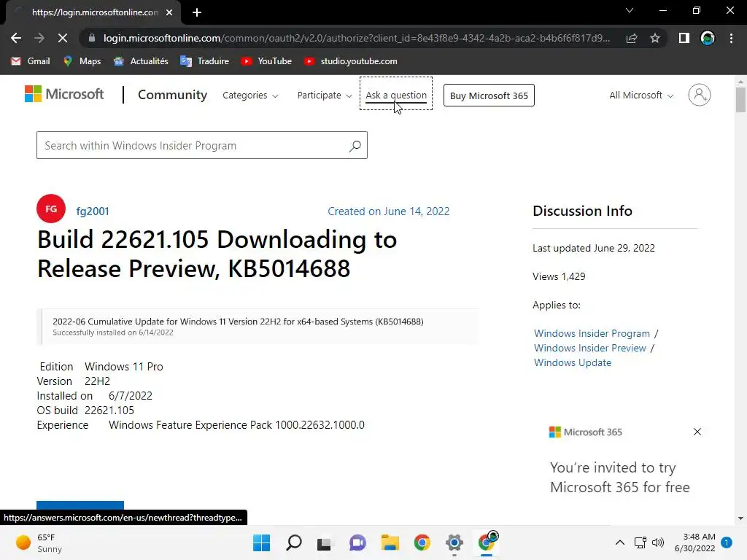
Task: Open File Explorer from the taskbar
Action: (390, 542)
